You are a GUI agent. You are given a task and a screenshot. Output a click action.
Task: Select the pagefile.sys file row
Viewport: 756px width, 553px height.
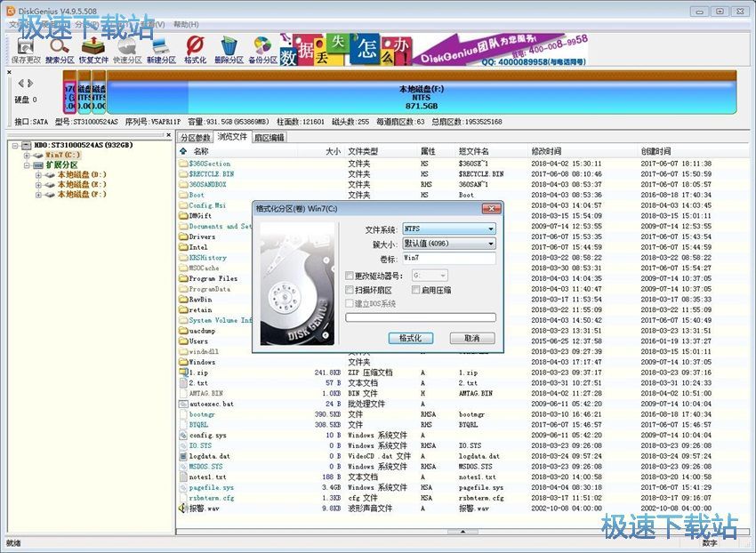[x=462, y=487]
